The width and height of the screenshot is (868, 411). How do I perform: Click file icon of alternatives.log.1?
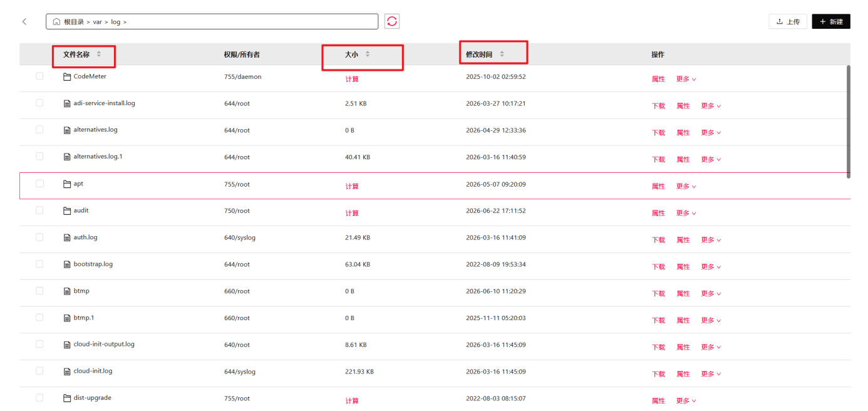[x=67, y=157]
